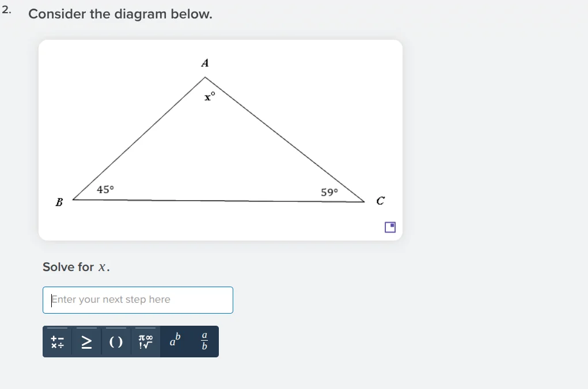Select the arithmetic operations (+−×÷) palette icon

[x=57, y=342]
